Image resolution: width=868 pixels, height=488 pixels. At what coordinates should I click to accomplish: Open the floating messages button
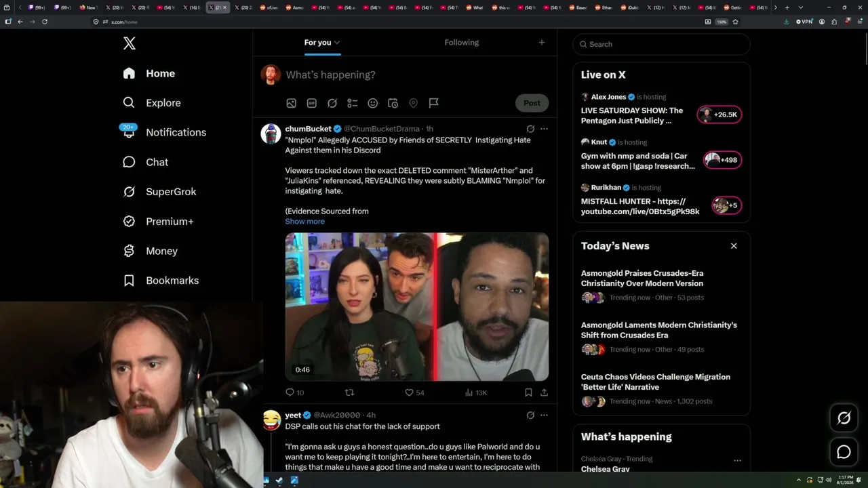tap(844, 452)
